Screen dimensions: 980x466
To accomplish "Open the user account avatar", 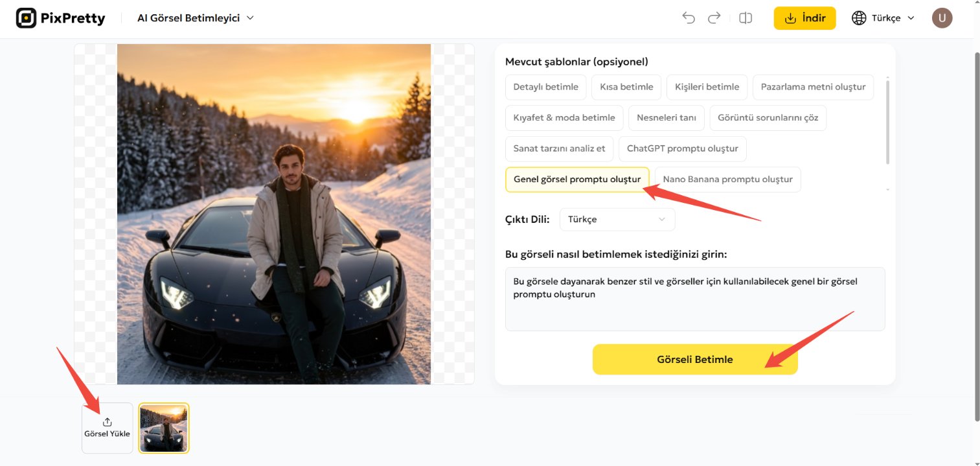I will click(942, 17).
